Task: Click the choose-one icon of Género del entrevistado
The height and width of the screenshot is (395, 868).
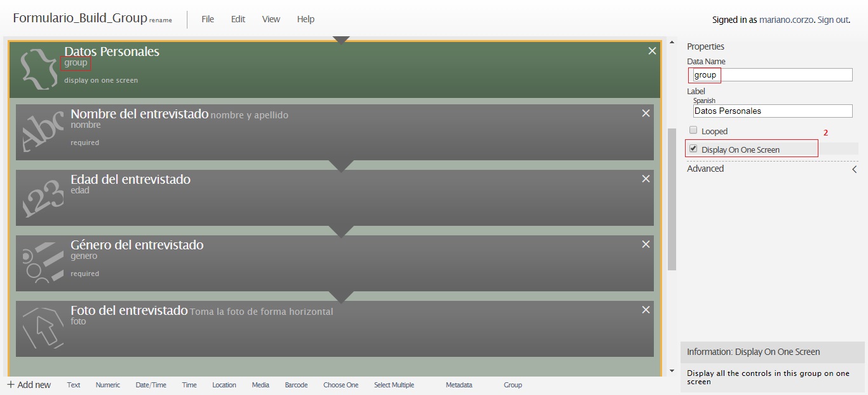Action: coord(43,263)
